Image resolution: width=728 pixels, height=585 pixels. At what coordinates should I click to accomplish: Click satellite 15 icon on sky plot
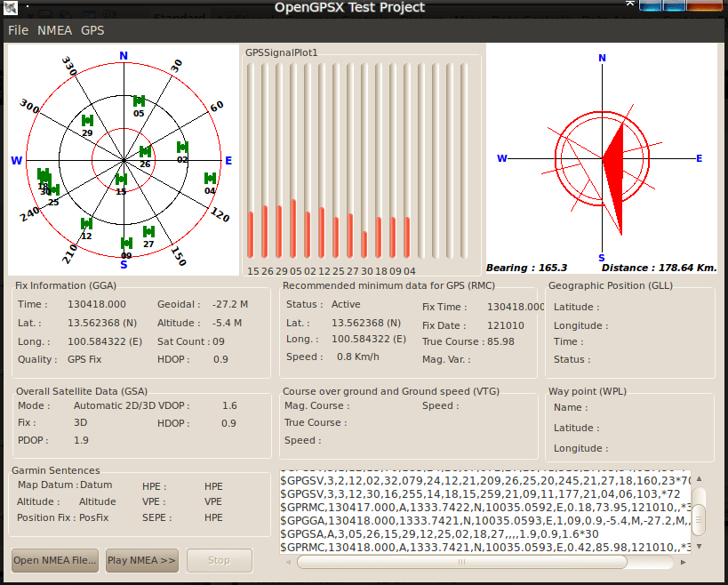[121, 180]
